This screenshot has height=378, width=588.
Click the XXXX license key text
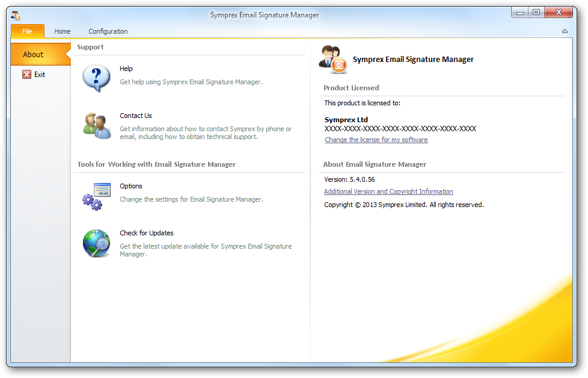[x=400, y=129]
